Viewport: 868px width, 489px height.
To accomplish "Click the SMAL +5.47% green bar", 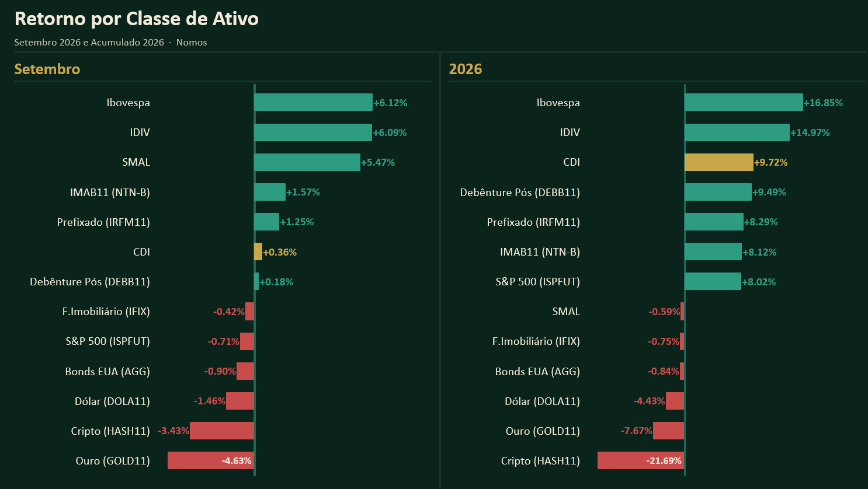I will point(307,162).
